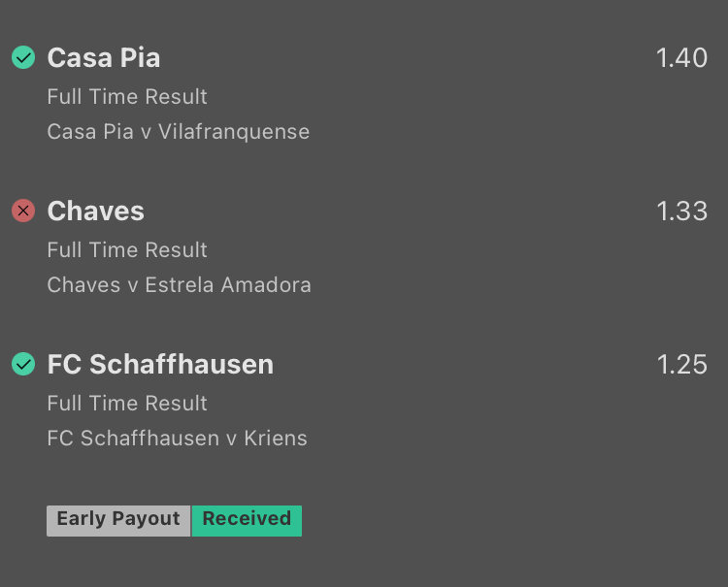728x587 pixels.
Task: Select the FC Schaffhausen selection title
Action: coord(160,364)
